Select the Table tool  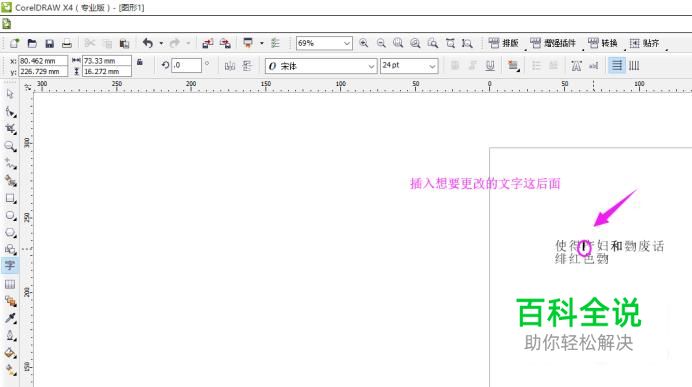[10, 284]
